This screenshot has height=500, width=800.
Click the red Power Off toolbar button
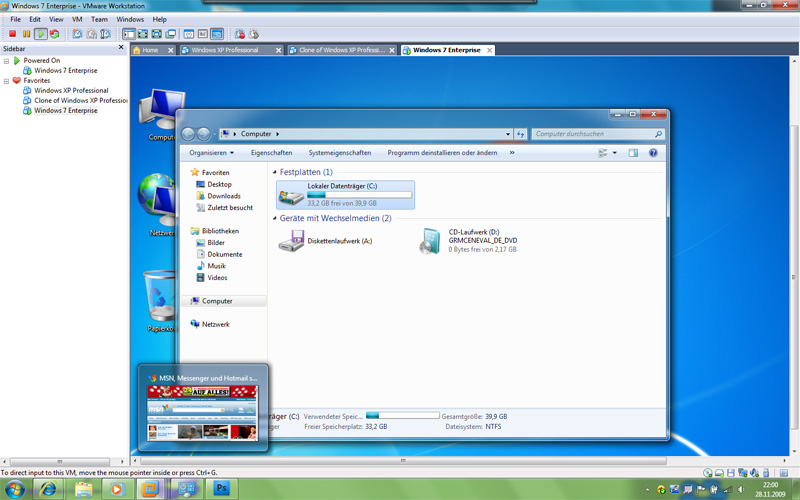(x=13, y=34)
